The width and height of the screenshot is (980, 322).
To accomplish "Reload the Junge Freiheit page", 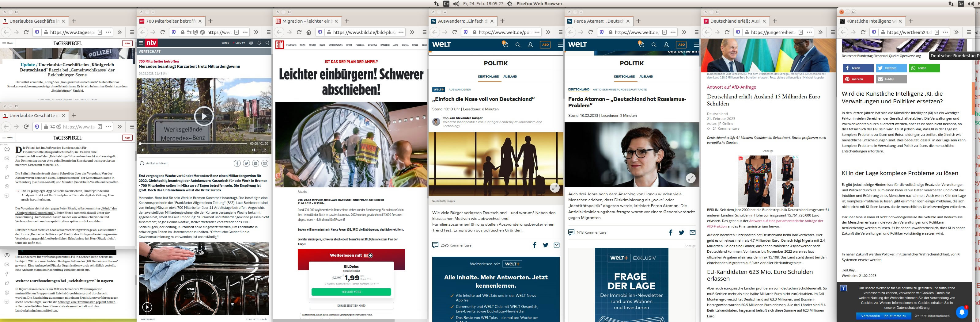I will coord(727,32).
